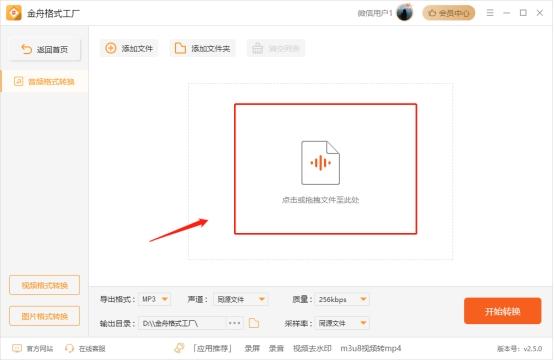Select the 音频格式转换 sidebar tab

coord(45,82)
